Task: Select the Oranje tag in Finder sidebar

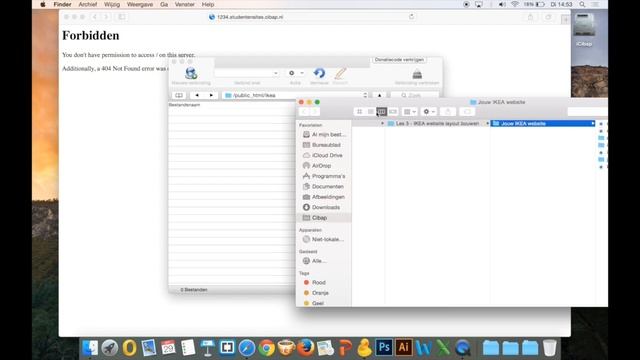Action: tap(316, 293)
